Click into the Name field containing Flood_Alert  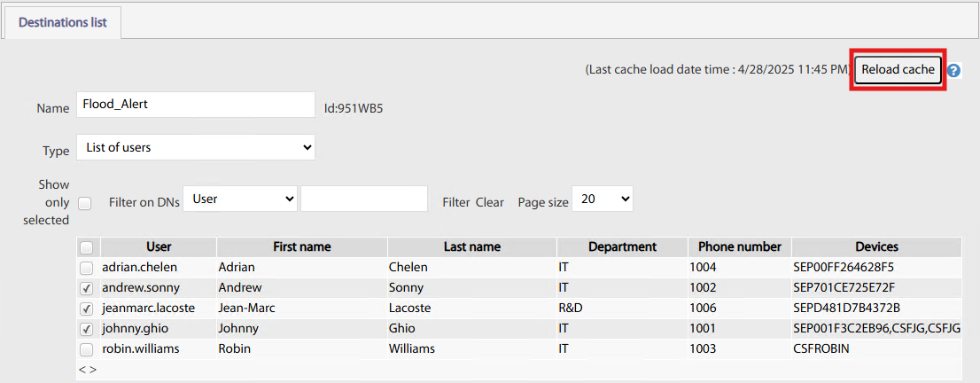[195, 104]
